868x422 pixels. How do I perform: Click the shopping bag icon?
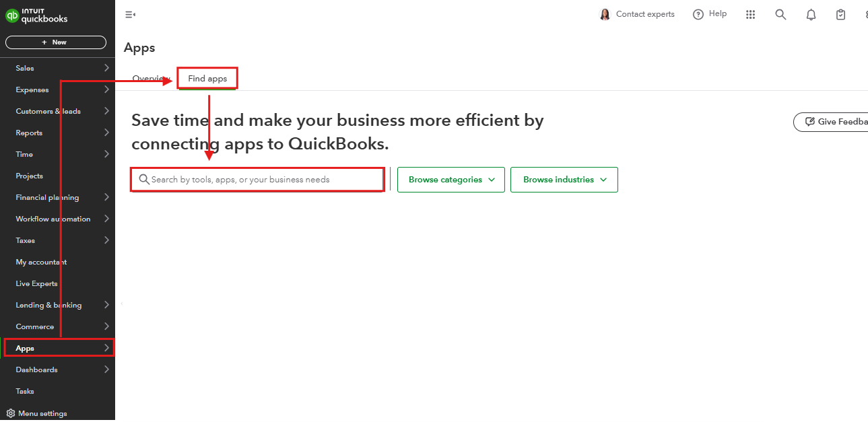click(x=840, y=14)
